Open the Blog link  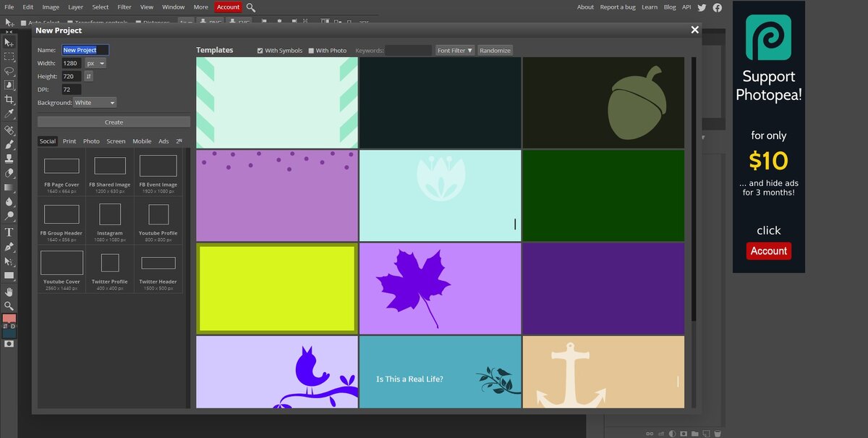pyautogui.click(x=670, y=7)
